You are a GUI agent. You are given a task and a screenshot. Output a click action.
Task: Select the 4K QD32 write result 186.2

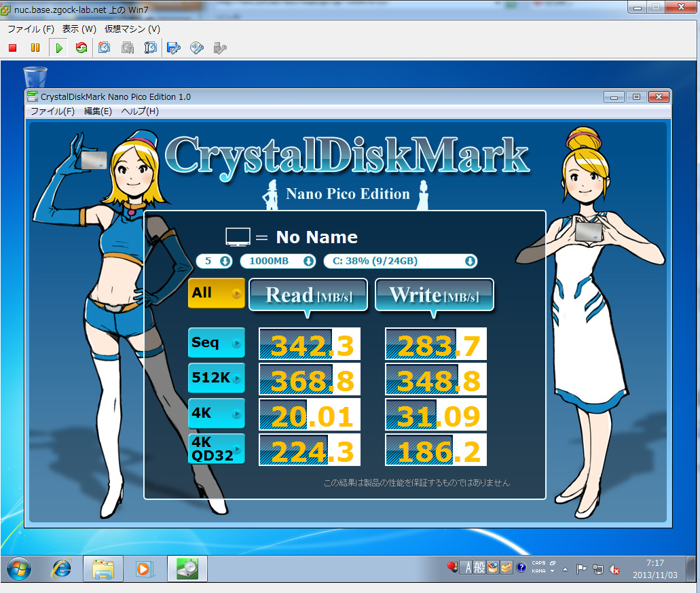pos(436,450)
